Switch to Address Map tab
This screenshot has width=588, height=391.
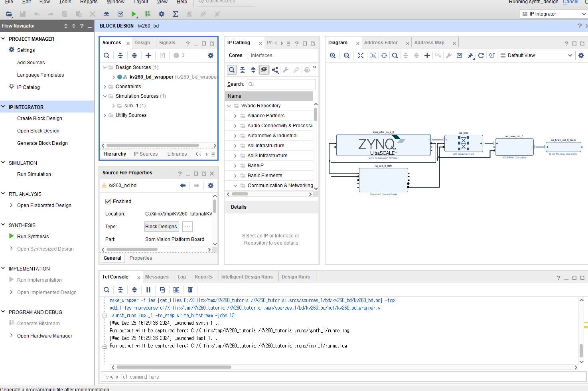[x=429, y=43]
